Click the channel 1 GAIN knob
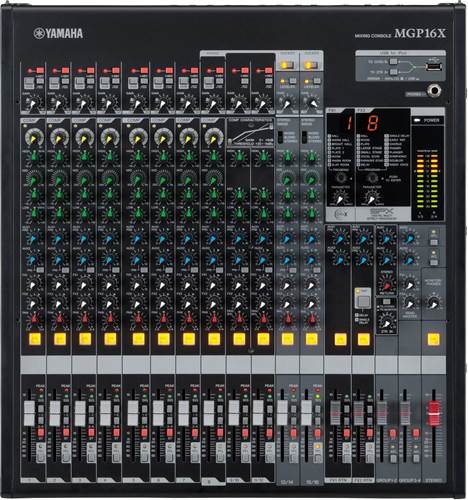This screenshot has width=468, height=500. [34, 103]
